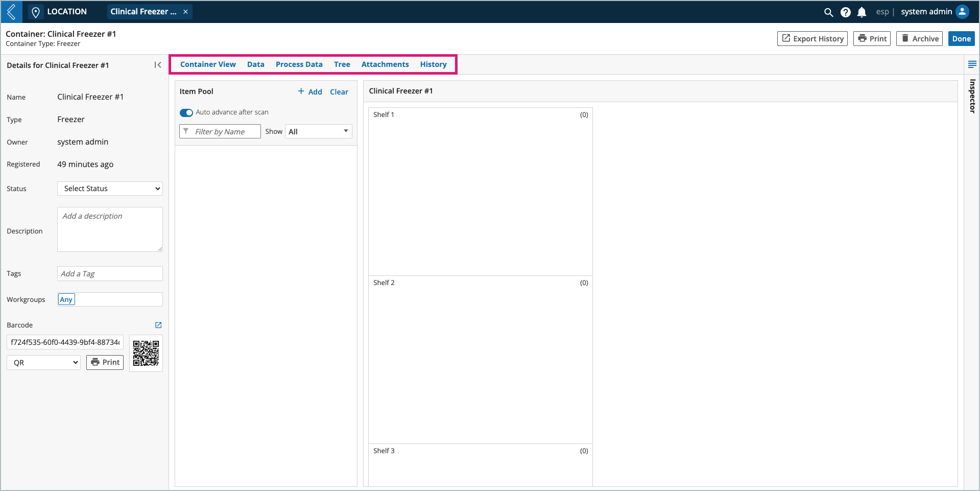The height and width of the screenshot is (491, 980).
Task: Select the Shelf 2 area
Action: coord(481,360)
